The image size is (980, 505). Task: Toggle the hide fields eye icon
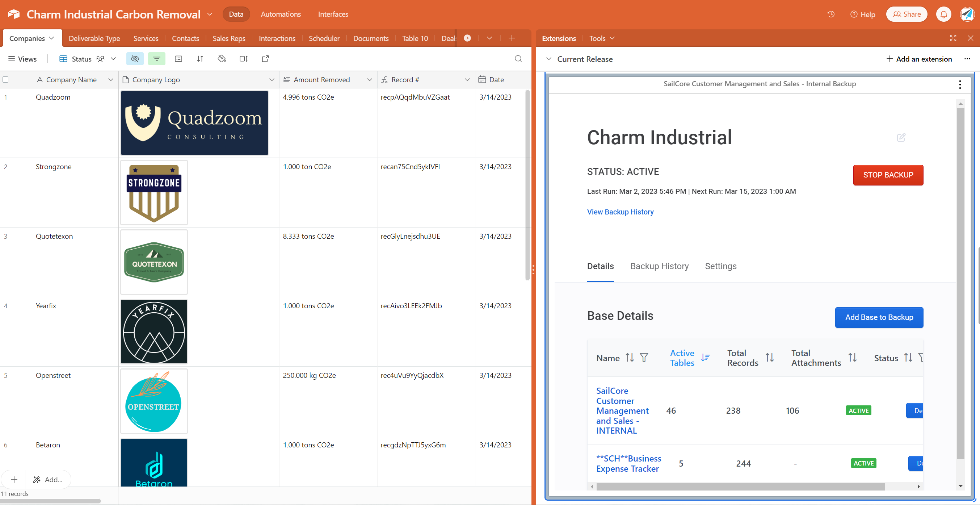point(135,59)
